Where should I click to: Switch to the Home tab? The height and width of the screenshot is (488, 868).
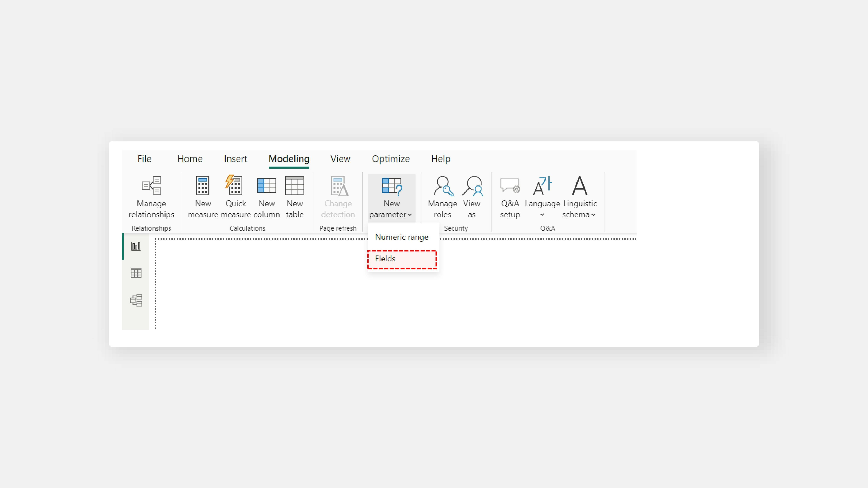point(190,159)
